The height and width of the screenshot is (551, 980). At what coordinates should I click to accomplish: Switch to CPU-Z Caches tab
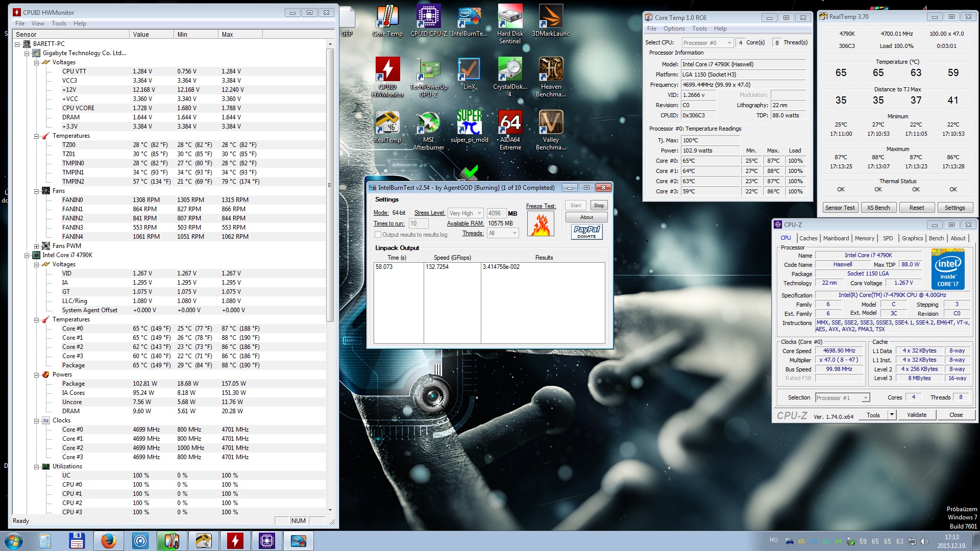(808, 238)
